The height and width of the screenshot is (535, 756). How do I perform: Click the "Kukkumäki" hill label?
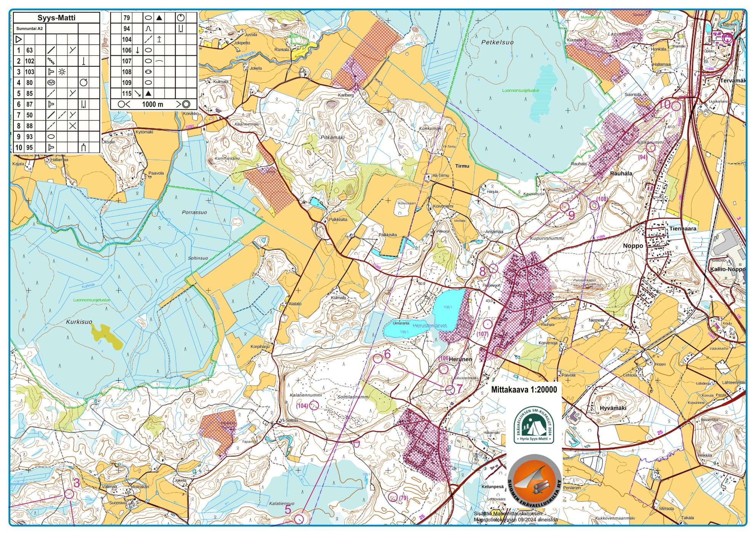click(x=431, y=129)
